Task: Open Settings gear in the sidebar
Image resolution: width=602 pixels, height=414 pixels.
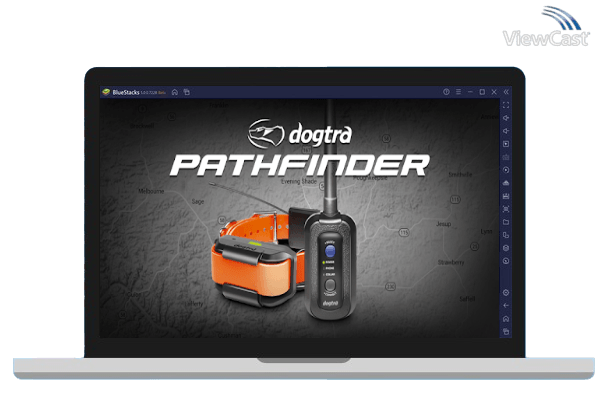Action: [x=506, y=293]
